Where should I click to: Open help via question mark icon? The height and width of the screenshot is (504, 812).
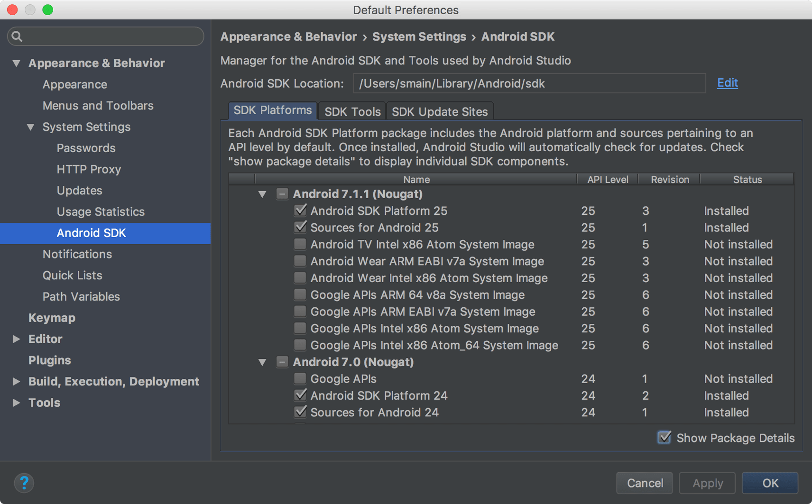pyautogui.click(x=24, y=483)
